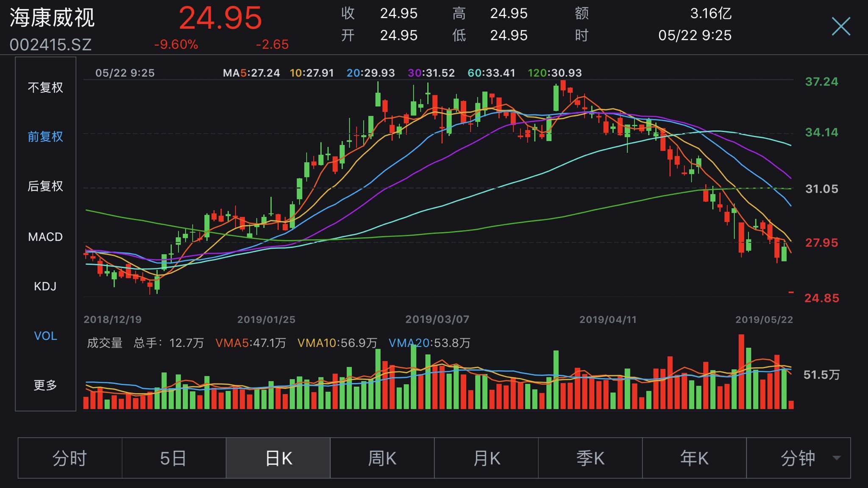Select 后复权 backward adjustment option

click(x=45, y=186)
